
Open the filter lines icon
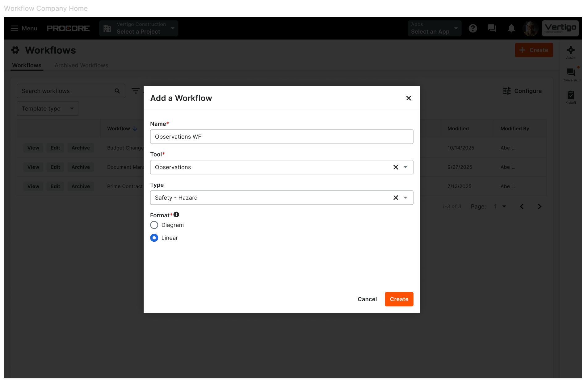pos(136,91)
